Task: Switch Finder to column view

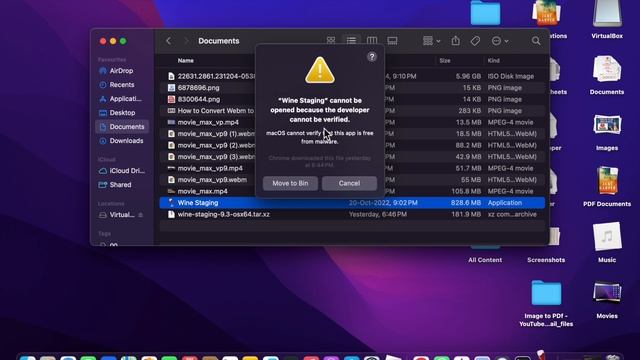Action: point(371,41)
